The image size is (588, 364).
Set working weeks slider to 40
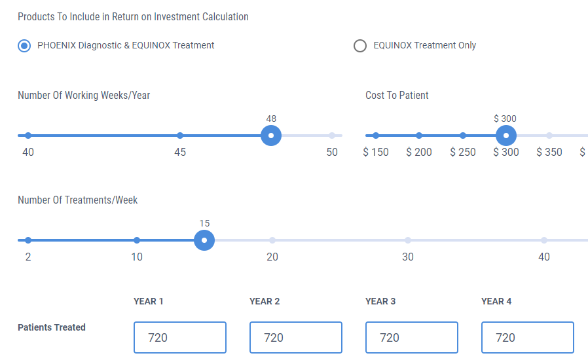click(28, 136)
